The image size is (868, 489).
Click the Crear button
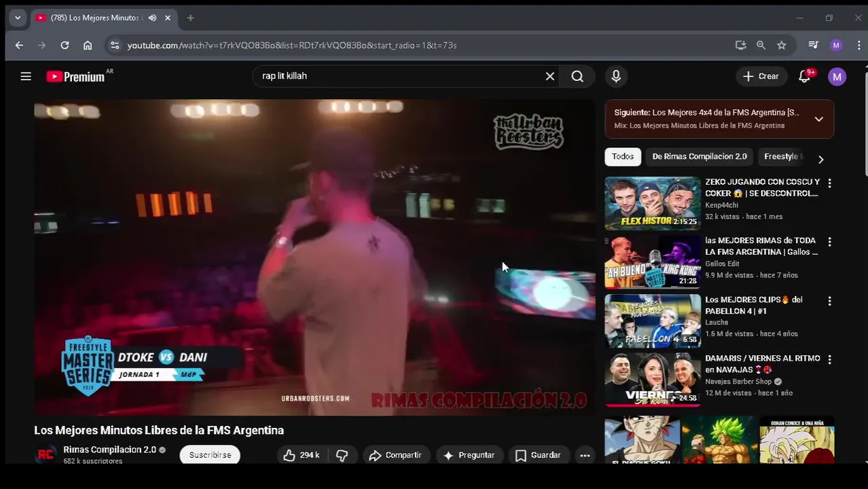point(761,77)
